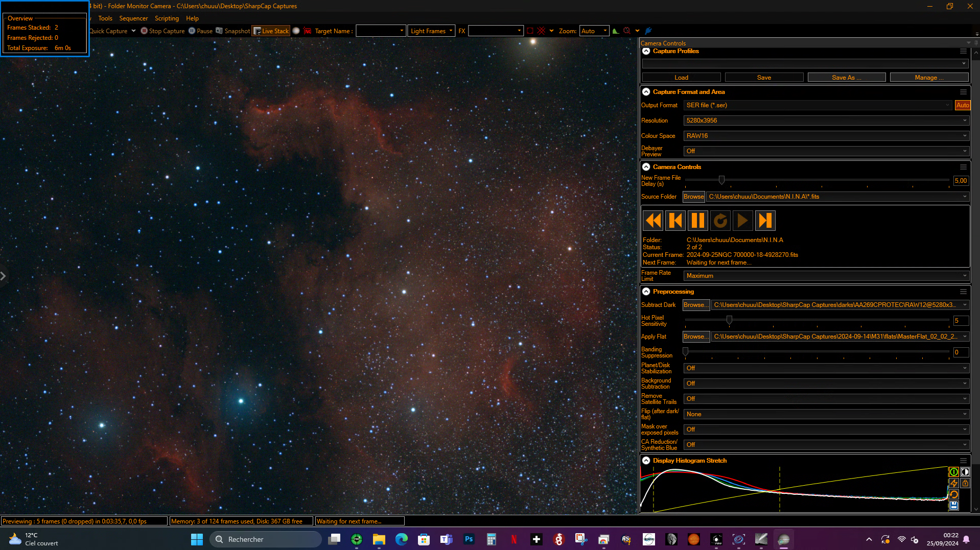Click the image histogram toolbar icon
Screen dimensions: 980x550
tap(616, 31)
